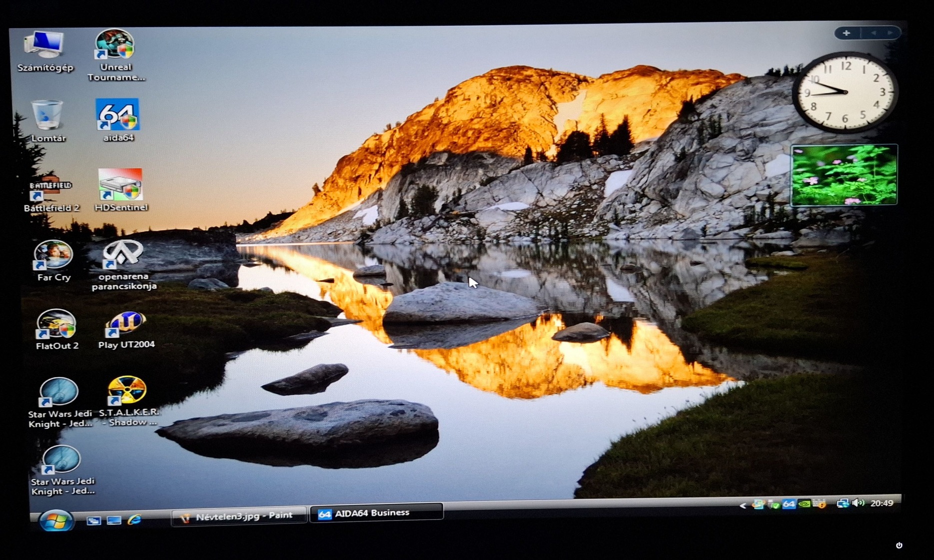Open the network connection tray icon

click(843, 504)
